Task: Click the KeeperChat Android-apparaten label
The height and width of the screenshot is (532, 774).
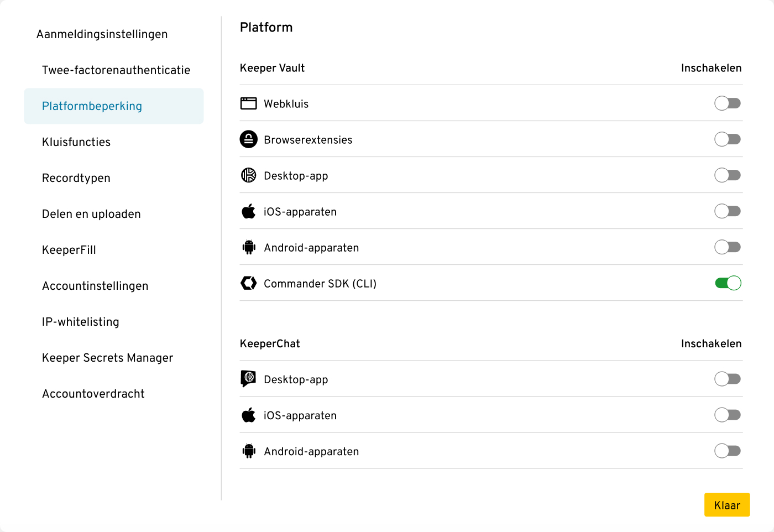Action: tap(311, 452)
